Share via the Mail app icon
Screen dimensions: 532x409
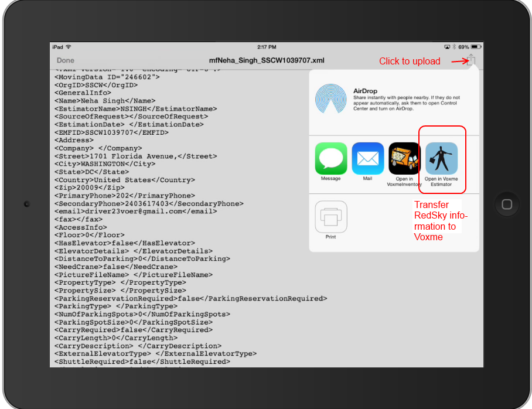point(368,158)
